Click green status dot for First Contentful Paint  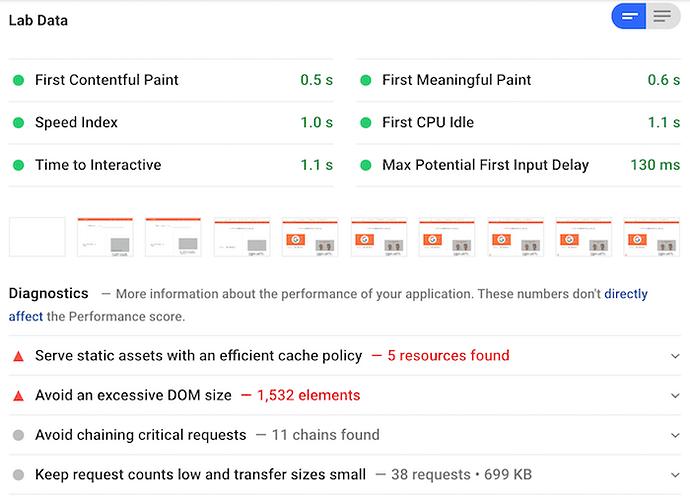coord(18,80)
